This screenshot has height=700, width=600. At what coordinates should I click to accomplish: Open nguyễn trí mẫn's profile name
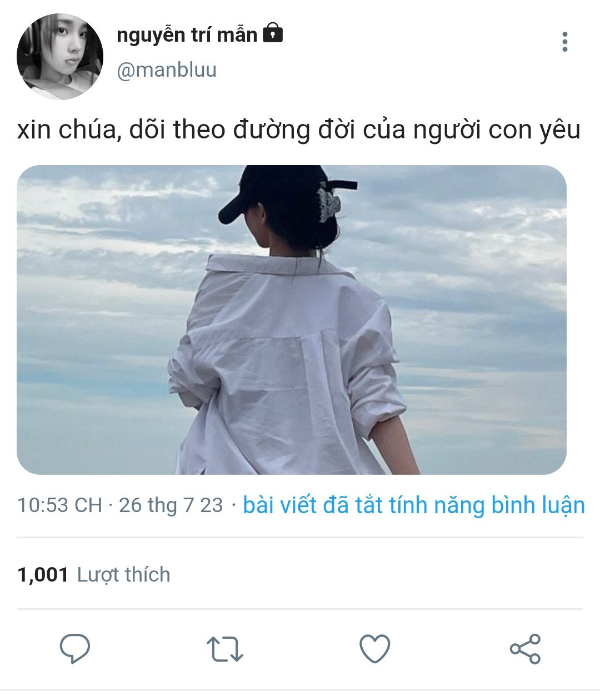[x=187, y=35]
